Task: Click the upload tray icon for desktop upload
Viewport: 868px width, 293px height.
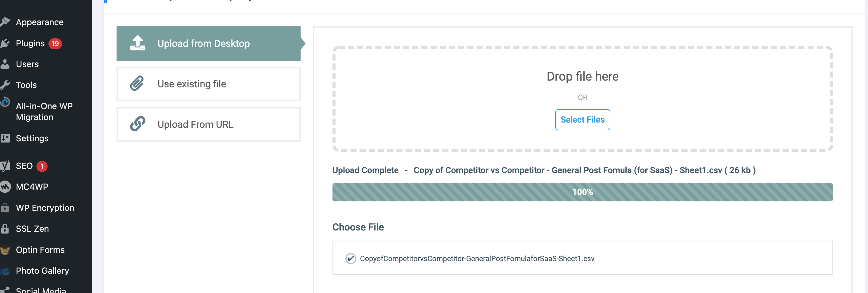Action: pos(137,43)
